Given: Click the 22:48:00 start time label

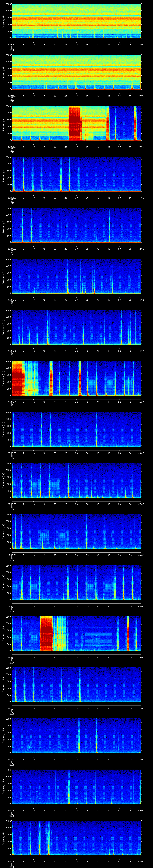Looking at the screenshot, I should coord(12,606).
